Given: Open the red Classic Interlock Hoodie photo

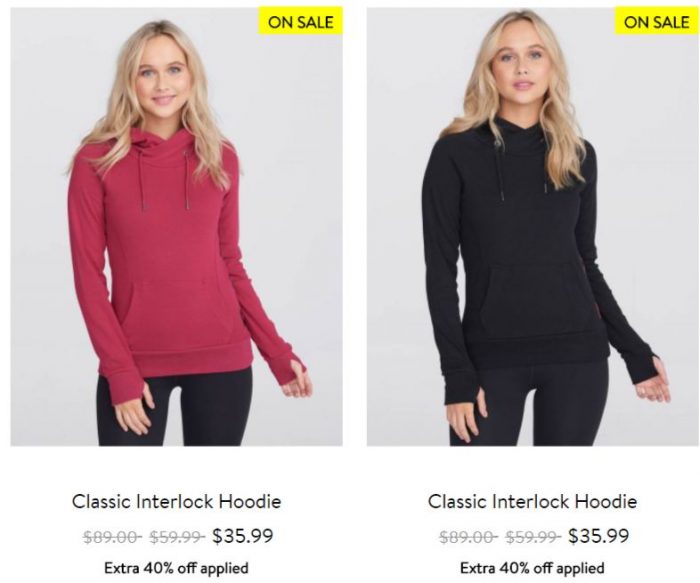Looking at the screenshot, I should [176, 226].
